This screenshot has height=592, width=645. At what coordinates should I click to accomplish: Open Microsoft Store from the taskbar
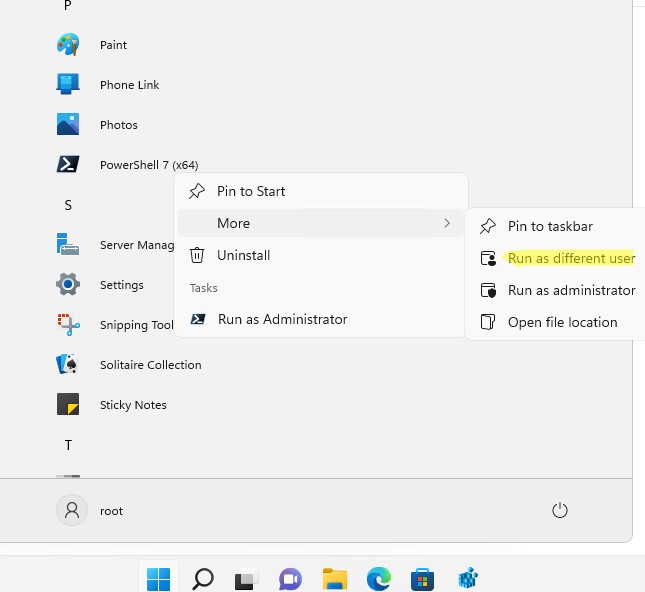point(422,579)
